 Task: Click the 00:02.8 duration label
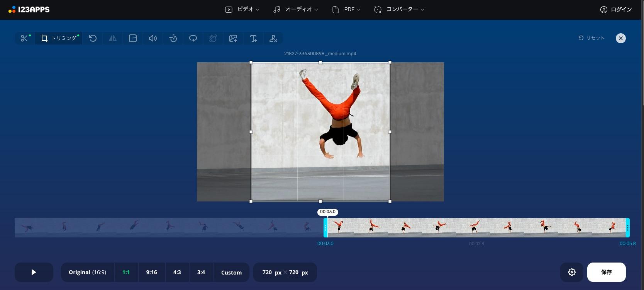pos(476,244)
